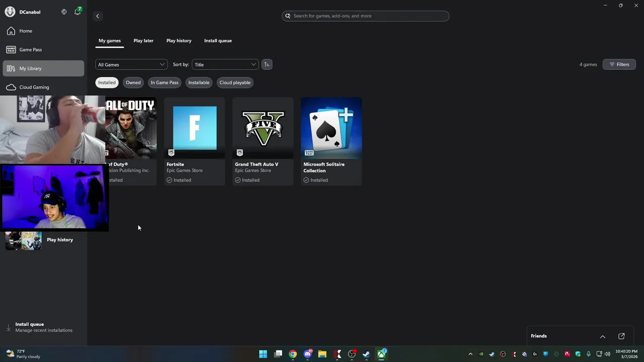Open Discord from the taskbar

coord(308,354)
